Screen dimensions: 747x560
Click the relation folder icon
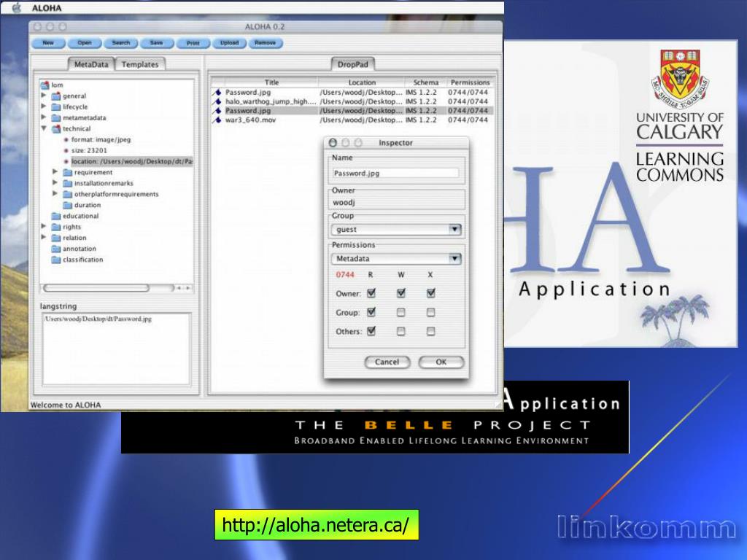tap(55, 238)
